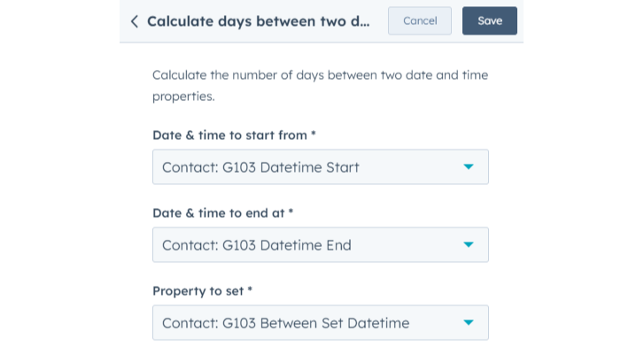644x362 pixels.
Task: Open the 'Date & time to start from' dropdown
Action: coord(320,166)
